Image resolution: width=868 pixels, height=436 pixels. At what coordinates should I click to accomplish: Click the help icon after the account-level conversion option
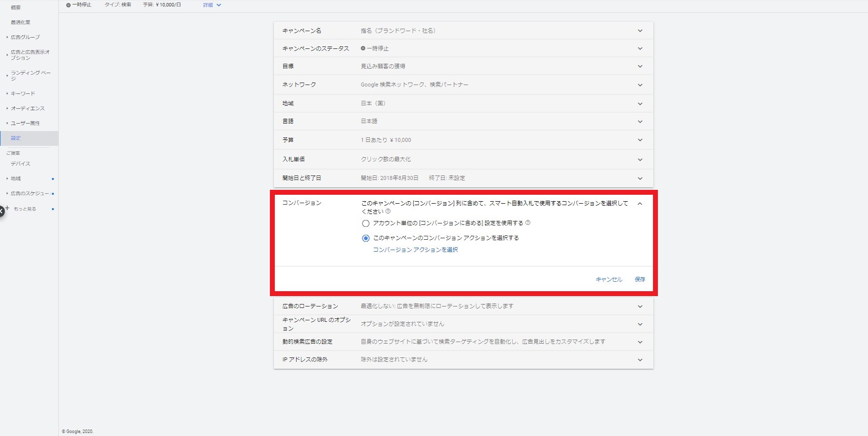(528, 222)
